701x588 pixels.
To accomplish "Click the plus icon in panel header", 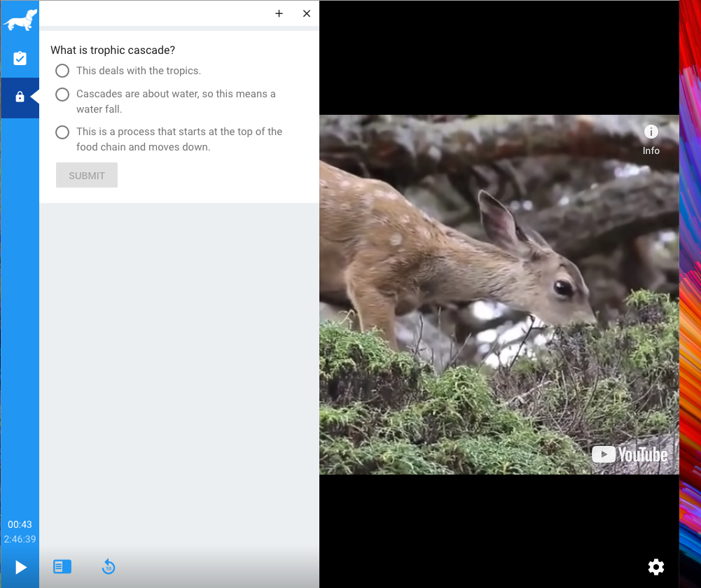I will coord(279,13).
